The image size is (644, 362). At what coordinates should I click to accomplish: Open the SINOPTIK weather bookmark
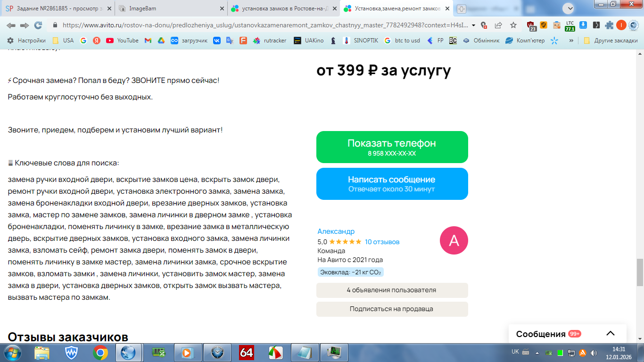(x=360, y=41)
